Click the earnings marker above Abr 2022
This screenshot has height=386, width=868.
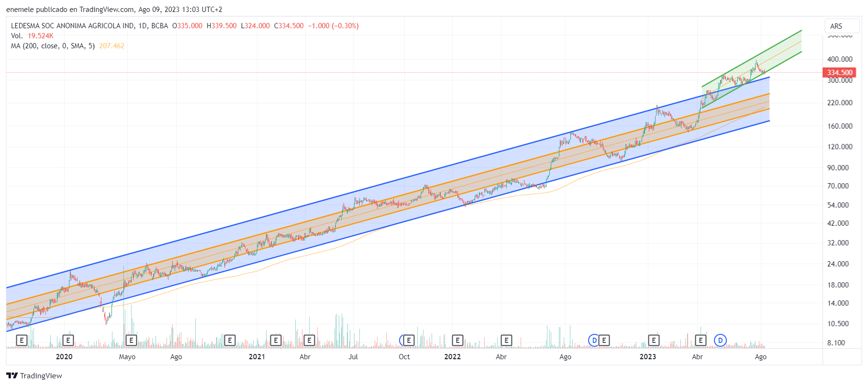(506, 340)
